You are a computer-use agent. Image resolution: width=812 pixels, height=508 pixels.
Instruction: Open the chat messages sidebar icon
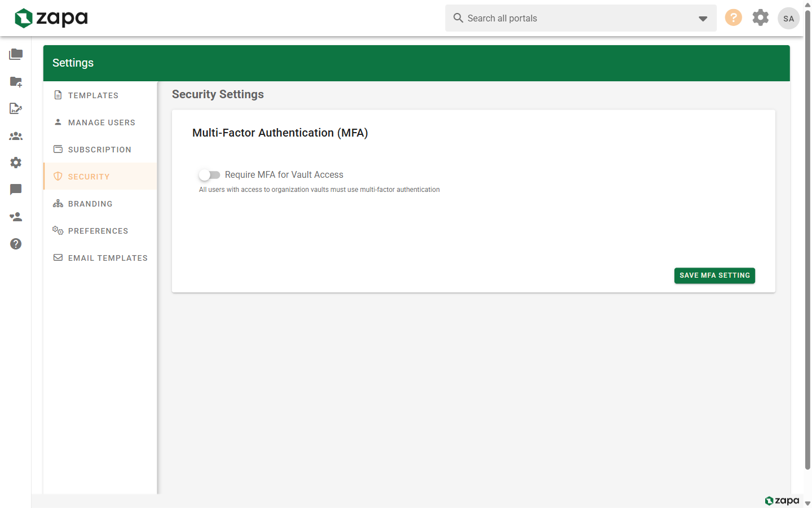coord(16,190)
